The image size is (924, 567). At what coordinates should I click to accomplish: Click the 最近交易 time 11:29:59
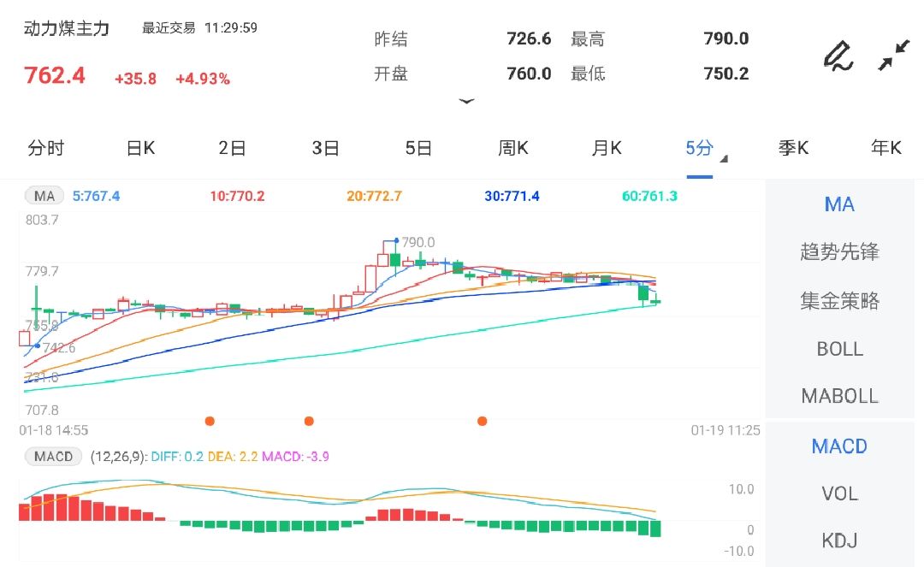(230, 27)
